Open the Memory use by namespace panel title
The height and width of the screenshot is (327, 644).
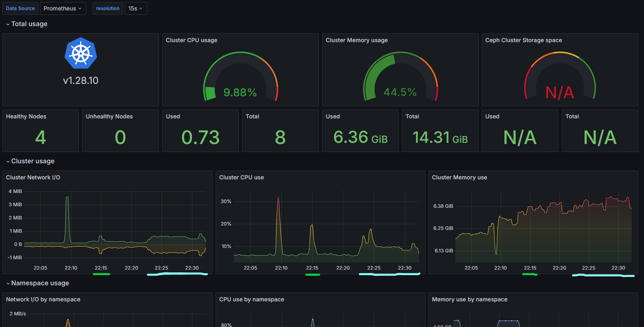click(x=469, y=299)
